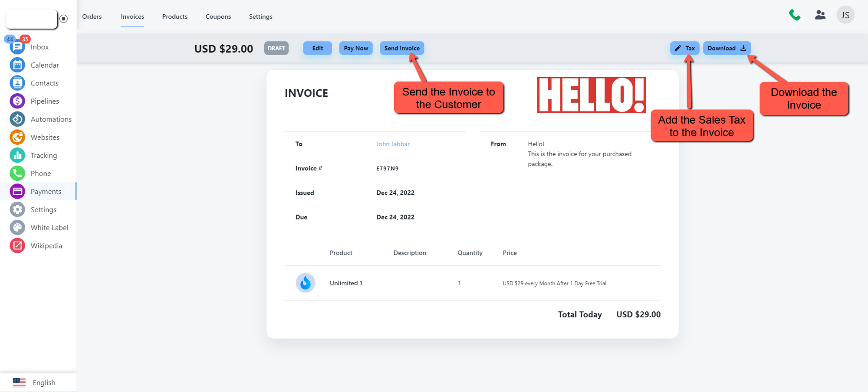Open the Inbox icon in sidebar
Viewport: 868px width, 392px height.
[x=17, y=47]
